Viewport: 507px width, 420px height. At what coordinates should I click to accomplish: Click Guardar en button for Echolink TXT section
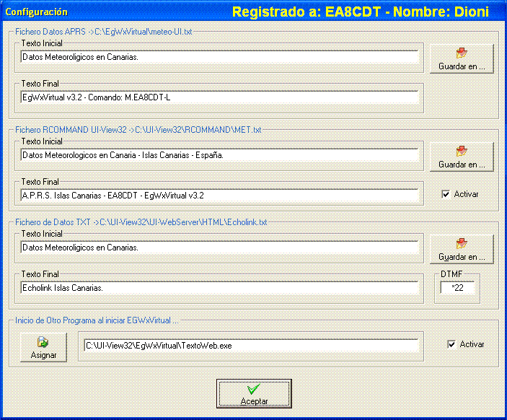(462, 249)
